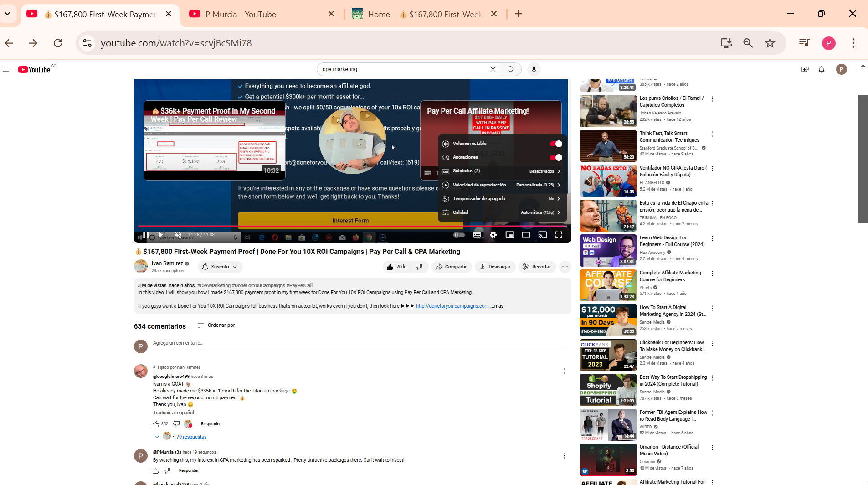This screenshot has height=485, width=868.
Task: Click the Compartir button
Action: (x=452, y=267)
